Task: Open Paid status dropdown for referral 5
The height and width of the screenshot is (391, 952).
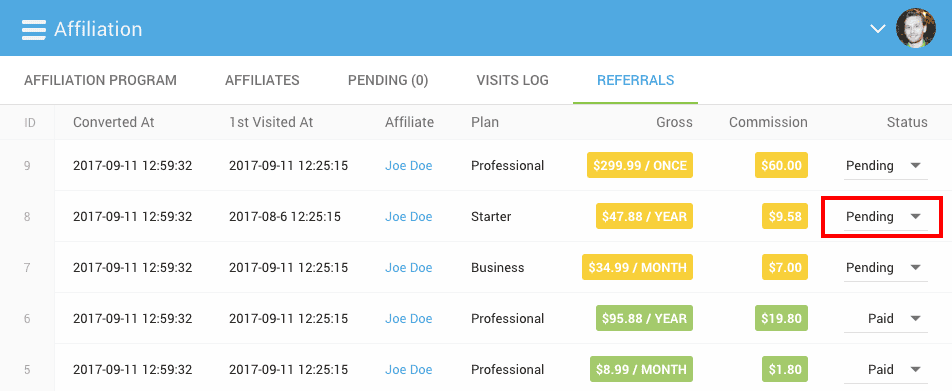Action: pyautogui.click(x=886, y=370)
